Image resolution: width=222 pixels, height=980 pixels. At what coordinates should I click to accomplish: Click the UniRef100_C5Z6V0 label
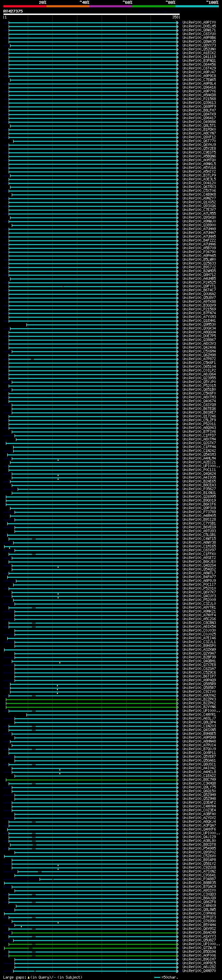click(199, 856)
